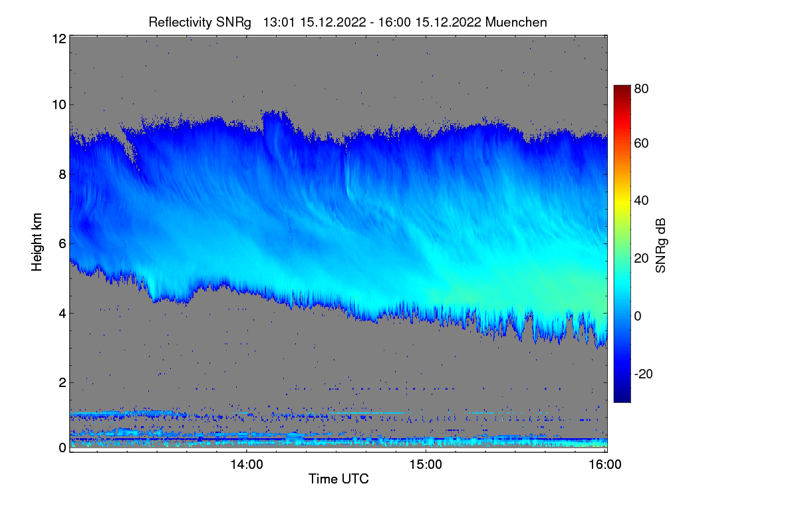Click the height tick label 4
798x532 pixels.
(x=62, y=313)
